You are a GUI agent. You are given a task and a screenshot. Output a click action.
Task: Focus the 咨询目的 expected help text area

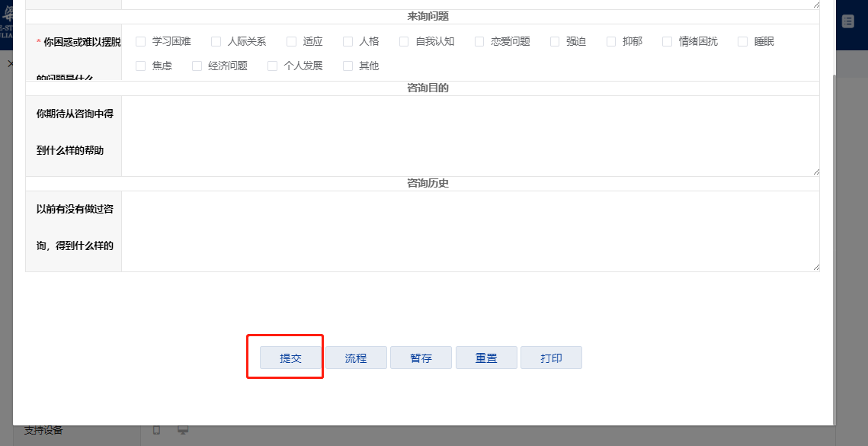(470, 136)
